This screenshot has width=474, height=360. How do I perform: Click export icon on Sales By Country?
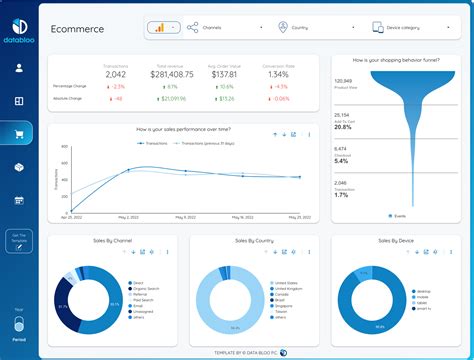pos(284,252)
